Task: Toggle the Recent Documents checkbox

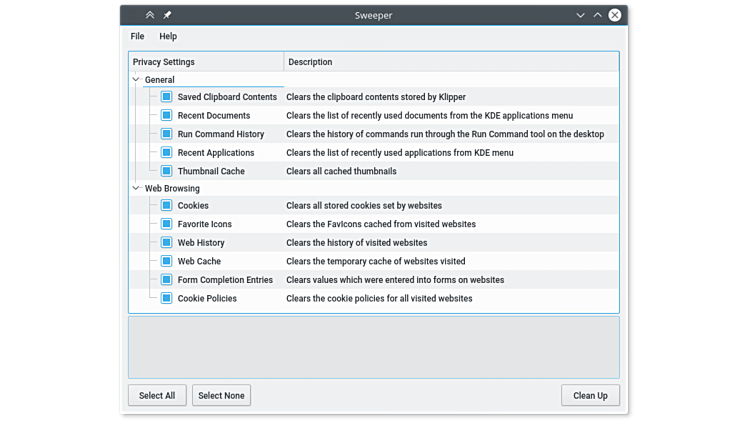Action: point(167,116)
